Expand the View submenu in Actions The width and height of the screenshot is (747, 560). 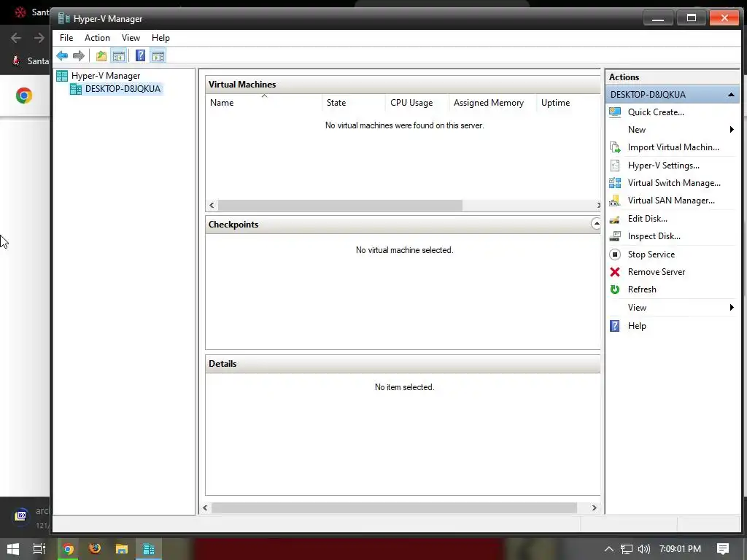(x=732, y=308)
